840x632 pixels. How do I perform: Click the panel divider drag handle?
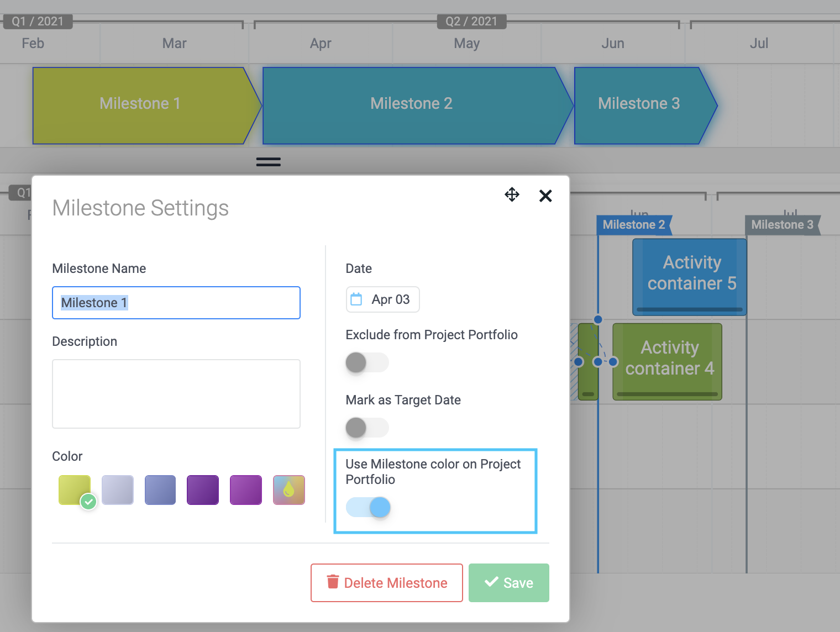click(269, 162)
